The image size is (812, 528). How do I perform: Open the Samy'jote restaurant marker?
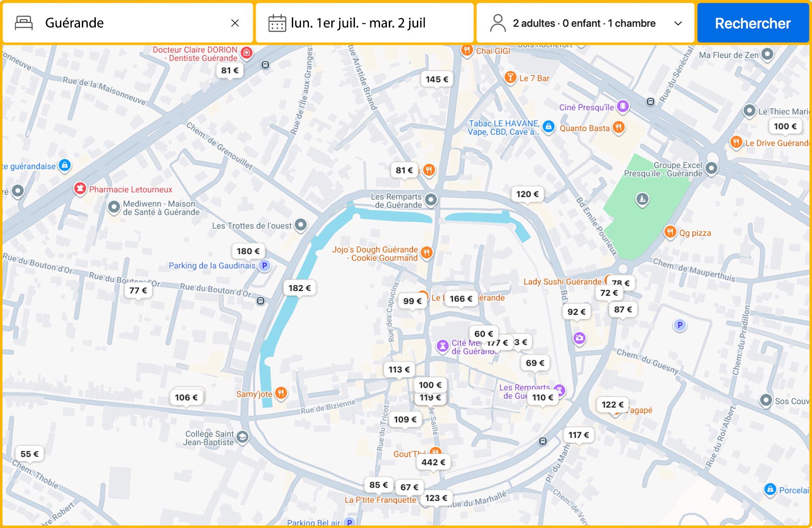tap(281, 393)
